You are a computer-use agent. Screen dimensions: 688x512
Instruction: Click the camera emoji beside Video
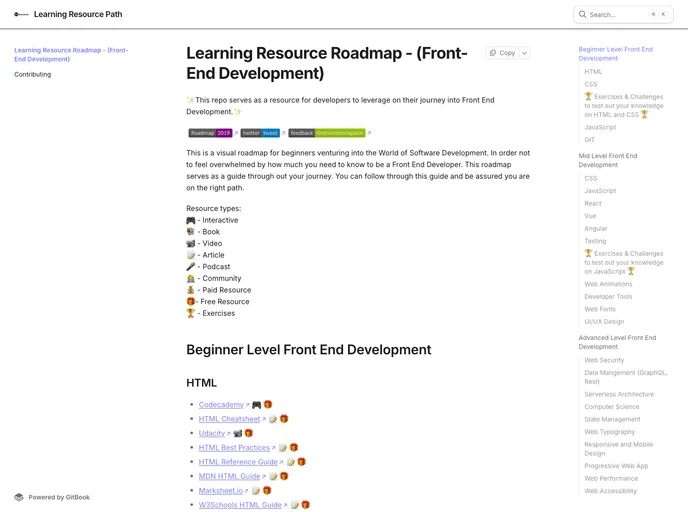pyautogui.click(x=190, y=243)
